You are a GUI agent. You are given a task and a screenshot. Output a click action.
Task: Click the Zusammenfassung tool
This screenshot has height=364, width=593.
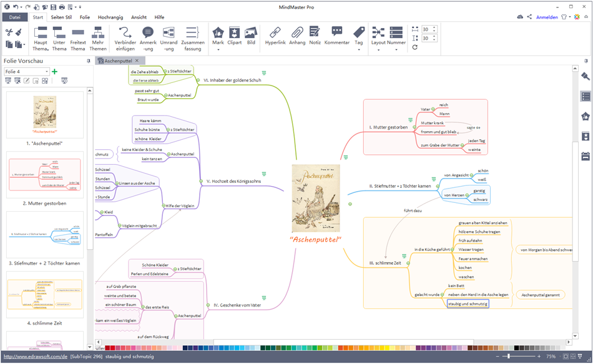192,39
